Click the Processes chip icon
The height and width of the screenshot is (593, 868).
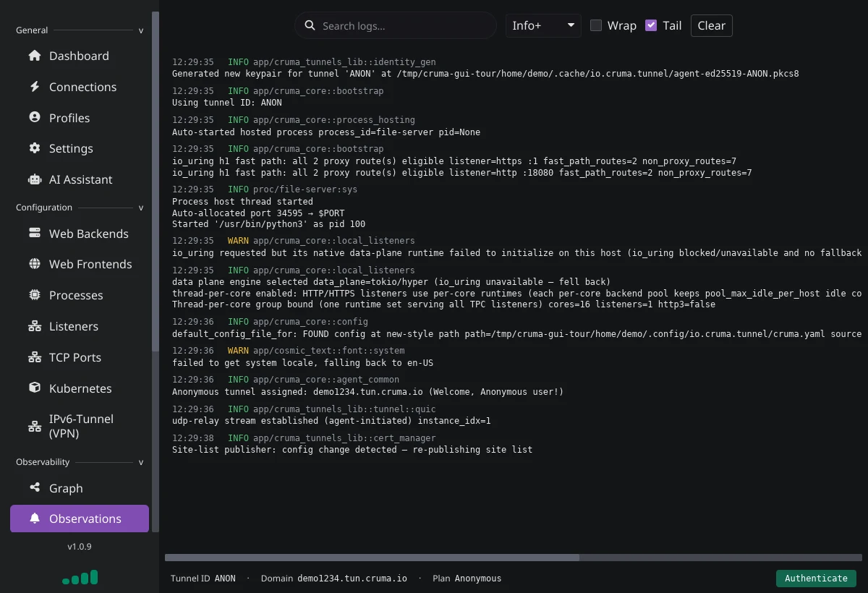point(34,295)
